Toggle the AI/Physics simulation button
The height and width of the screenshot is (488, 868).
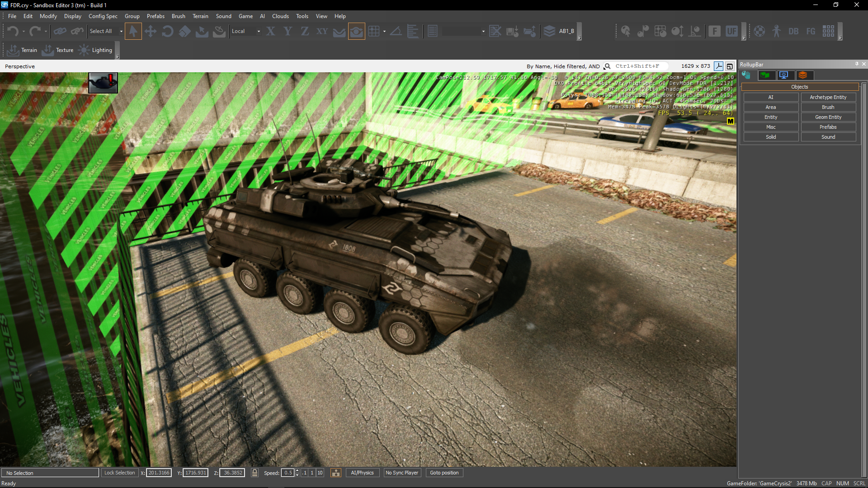(x=362, y=473)
